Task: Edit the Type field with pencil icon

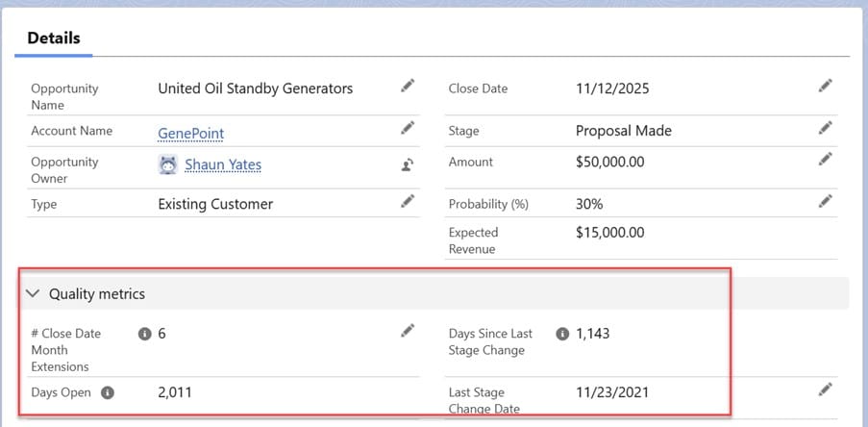Action: (408, 201)
